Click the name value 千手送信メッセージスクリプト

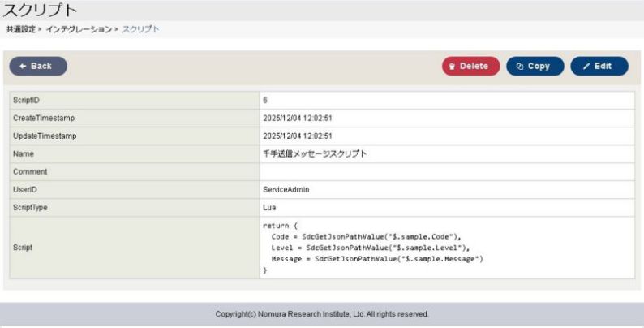[x=315, y=153]
